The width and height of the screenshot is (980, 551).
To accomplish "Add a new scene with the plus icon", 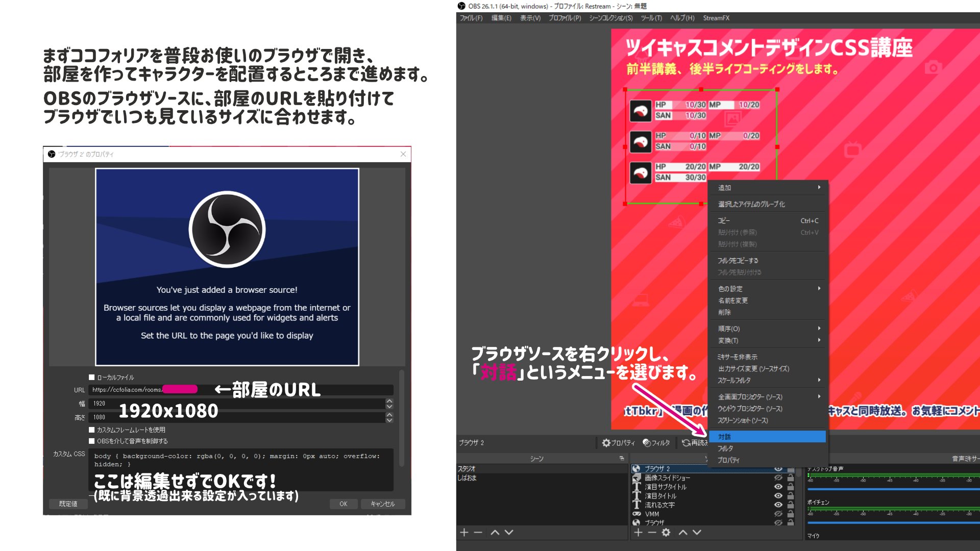I will [464, 532].
